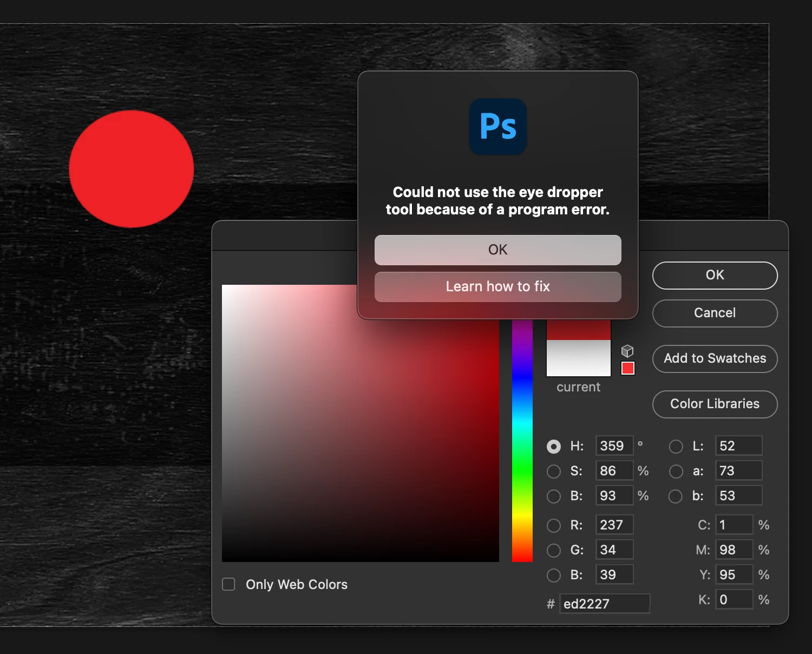Select the HSB brightness B radio button
The image size is (812, 654).
coord(554,496)
